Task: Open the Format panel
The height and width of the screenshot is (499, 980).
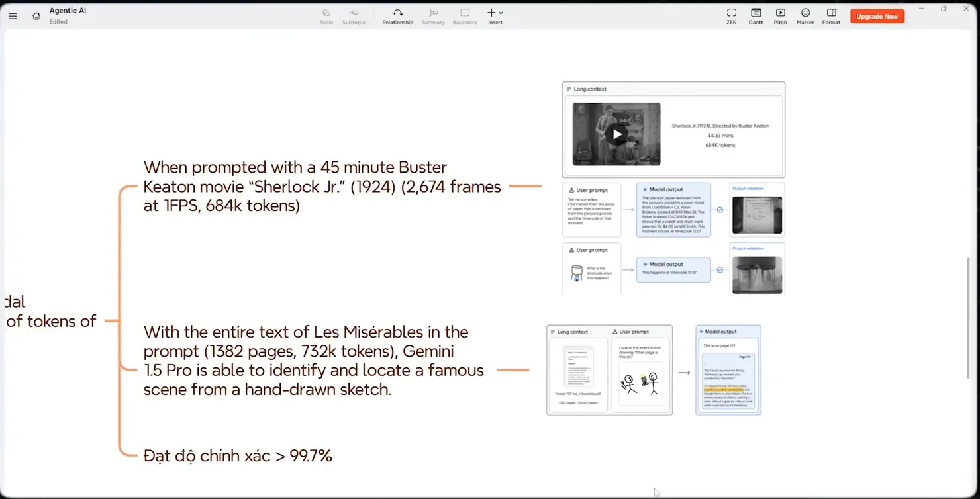Action: click(x=831, y=17)
